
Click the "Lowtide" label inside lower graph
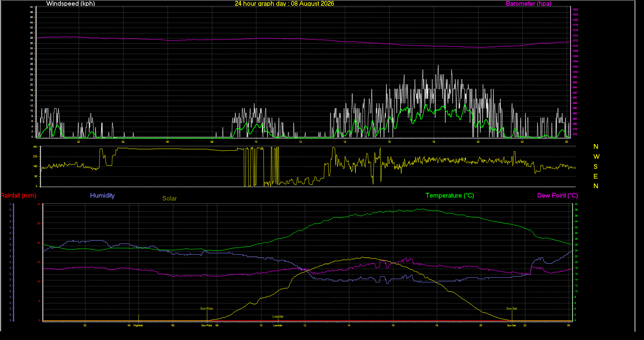278,317
